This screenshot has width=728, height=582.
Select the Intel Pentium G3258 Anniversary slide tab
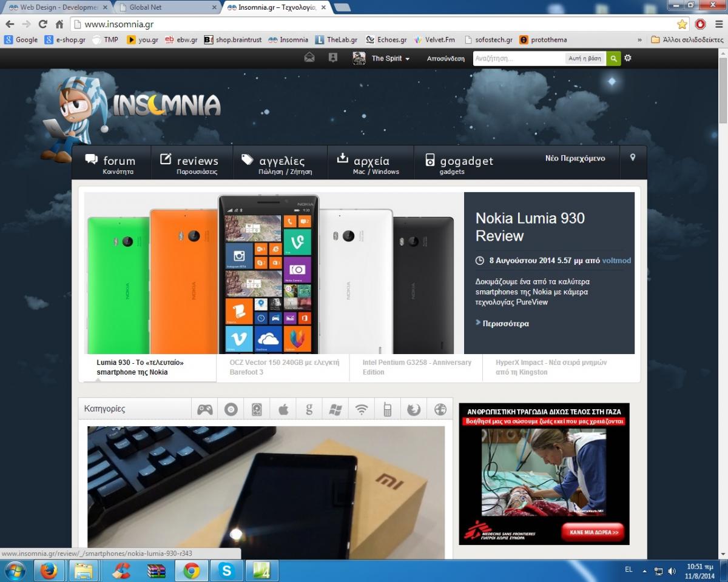(x=416, y=367)
